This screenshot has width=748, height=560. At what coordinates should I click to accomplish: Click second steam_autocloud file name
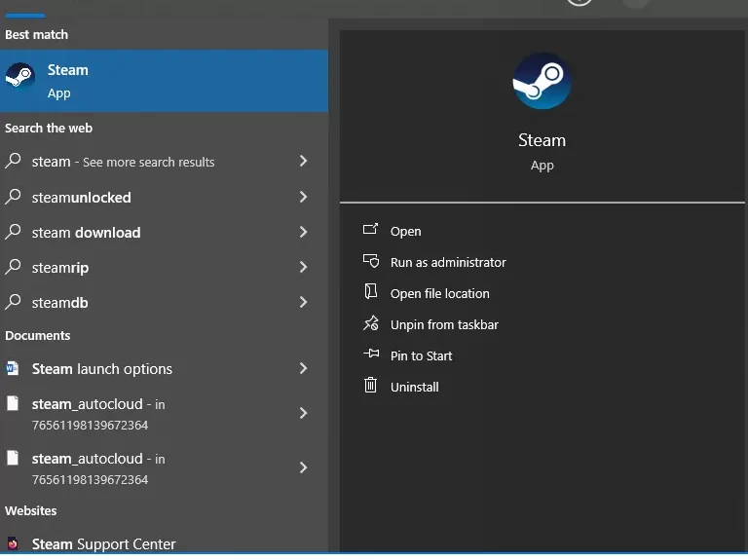click(x=88, y=459)
